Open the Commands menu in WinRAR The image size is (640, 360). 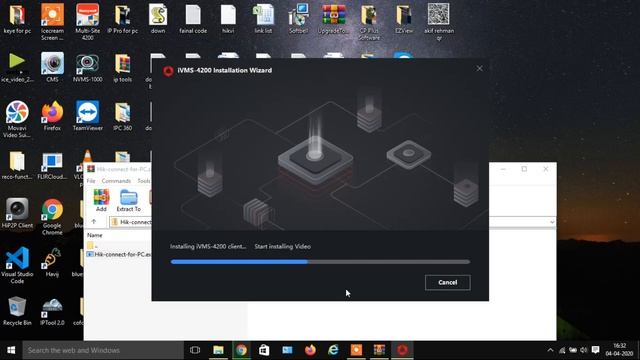tap(116, 181)
